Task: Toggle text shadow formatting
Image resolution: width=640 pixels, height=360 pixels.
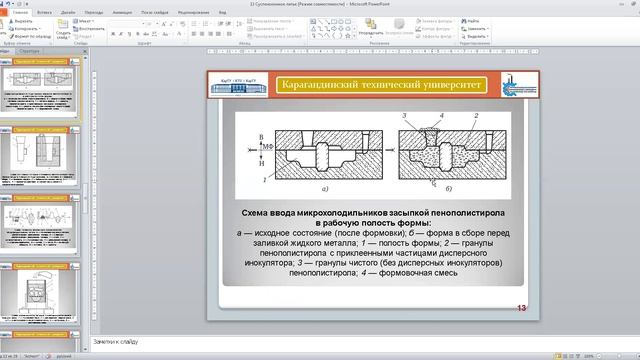Action: pyautogui.click(x=138, y=34)
